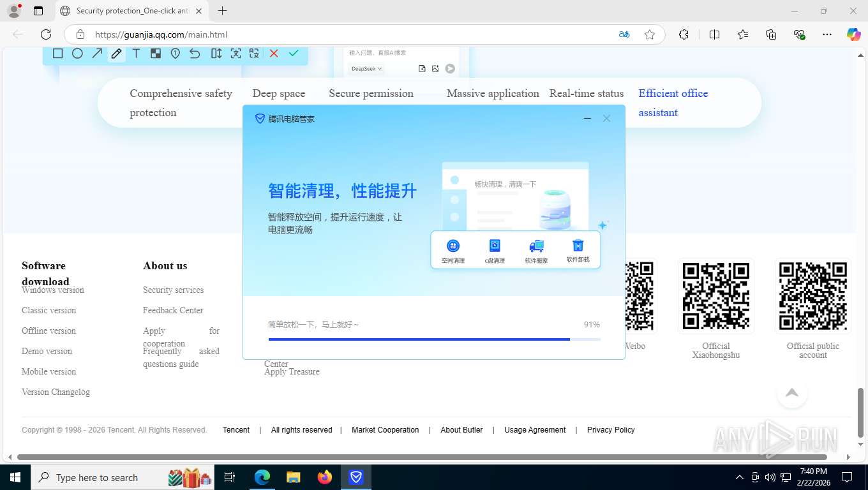This screenshot has height=490, width=868.
Task: Select the rectangle shape tool
Action: point(57,54)
